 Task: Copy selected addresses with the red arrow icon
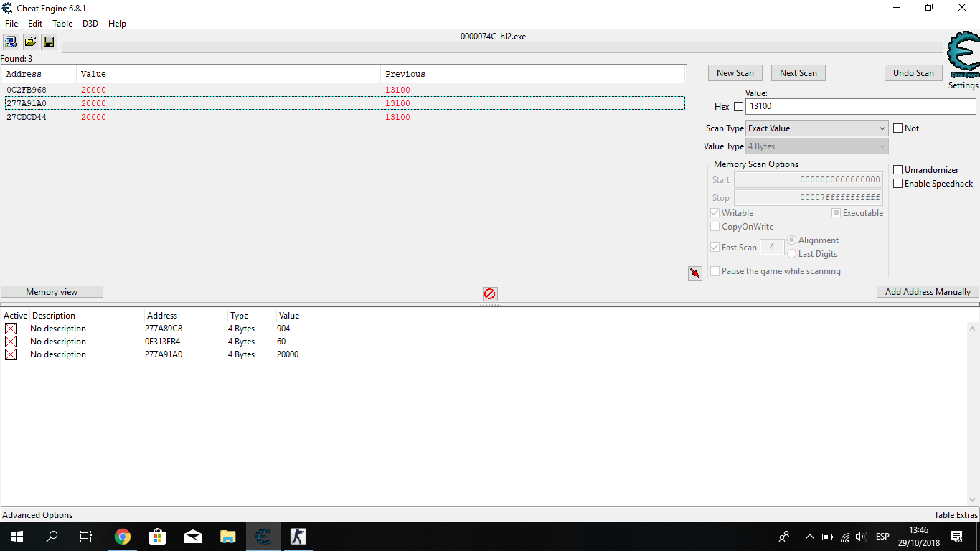click(x=694, y=273)
